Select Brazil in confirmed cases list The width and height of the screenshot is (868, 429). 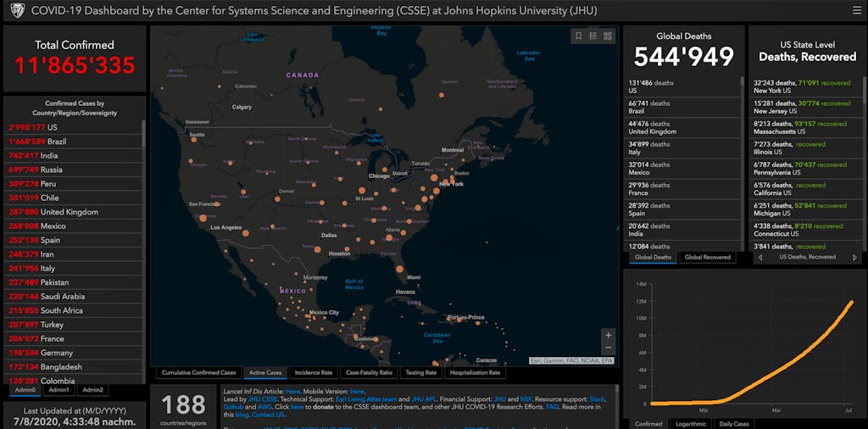(x=73, y=142)
